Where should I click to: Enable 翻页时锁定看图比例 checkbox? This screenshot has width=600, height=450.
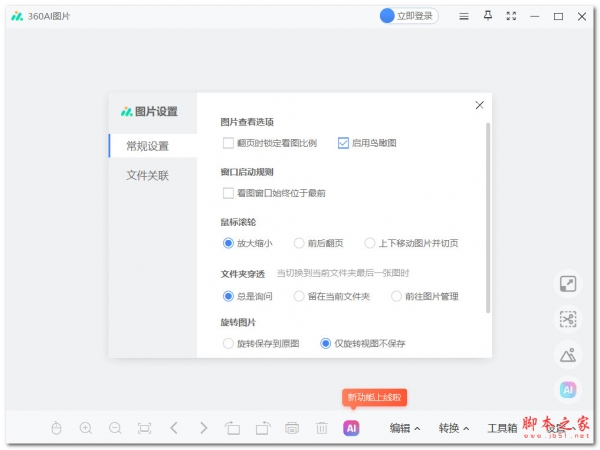coord(228,143)
